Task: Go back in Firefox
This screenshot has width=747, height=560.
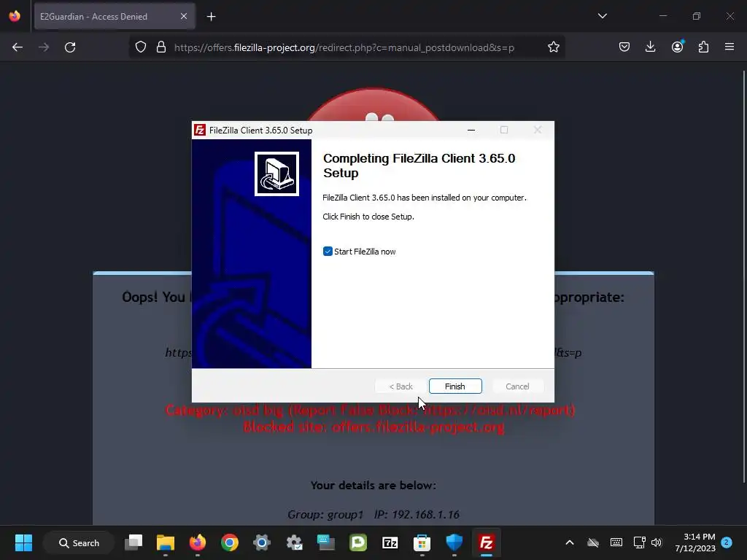Action: (x=18, y=47)
